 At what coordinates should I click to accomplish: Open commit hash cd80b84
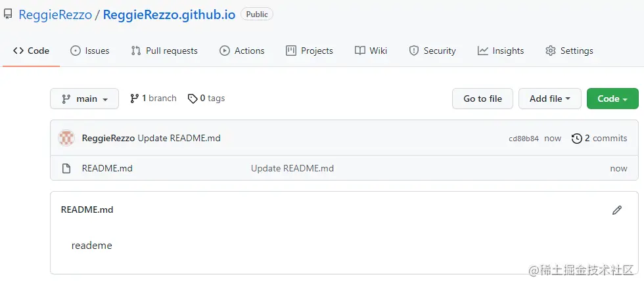coord(524,139)
